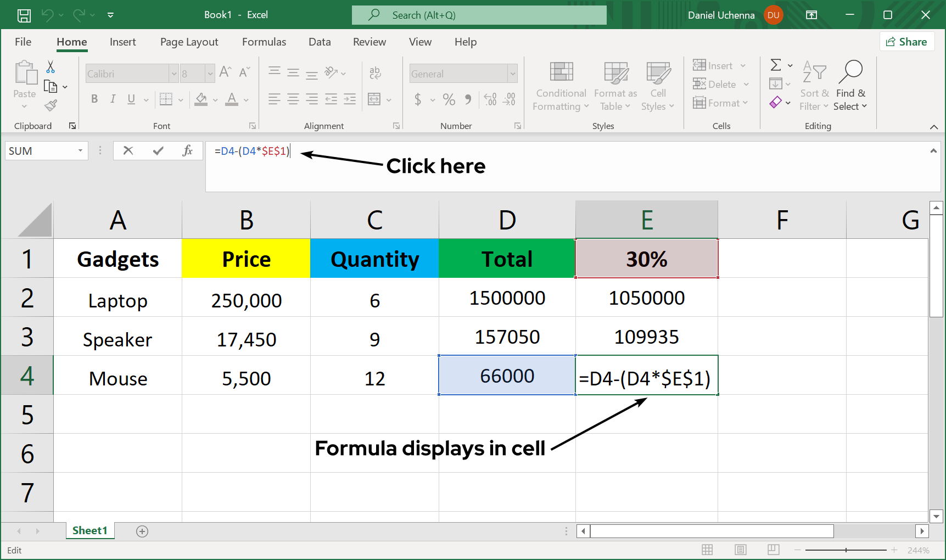This screenshot has width=946, height=560.
Task: Click the Find & Select magnifier icon
Action: click(x=850, y=71)
